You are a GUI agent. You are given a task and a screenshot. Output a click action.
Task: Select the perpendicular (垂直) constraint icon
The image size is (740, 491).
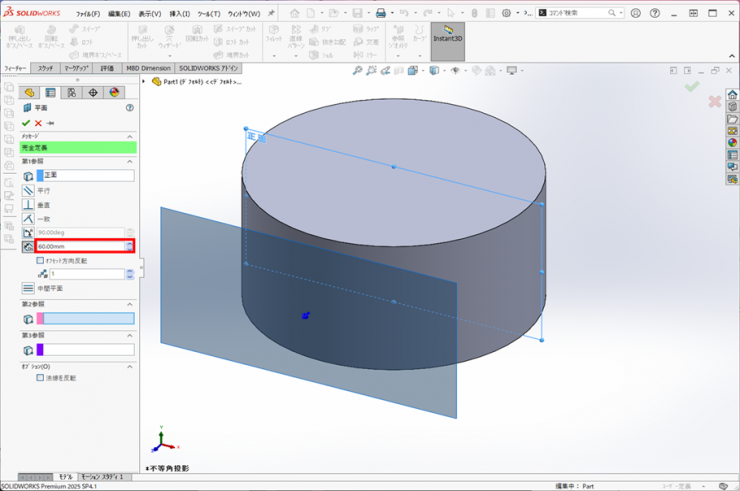pyautogui.click(x=28, y=204)
